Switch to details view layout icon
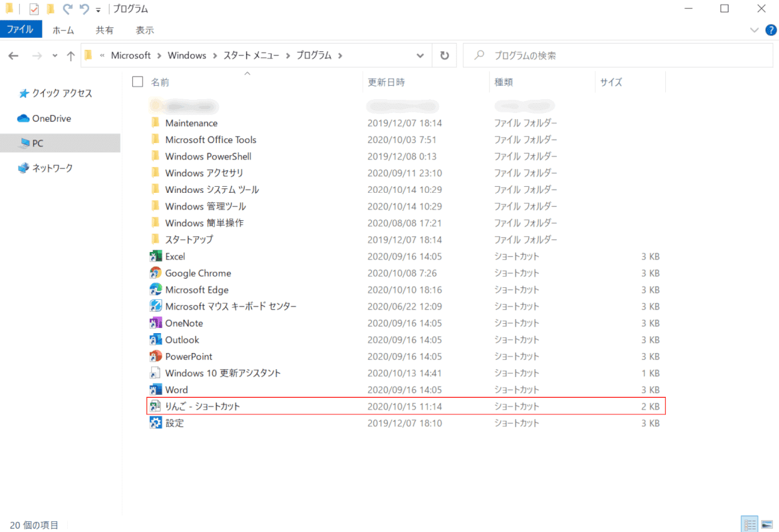Screen dimensions: 779x532 point(749,524)
